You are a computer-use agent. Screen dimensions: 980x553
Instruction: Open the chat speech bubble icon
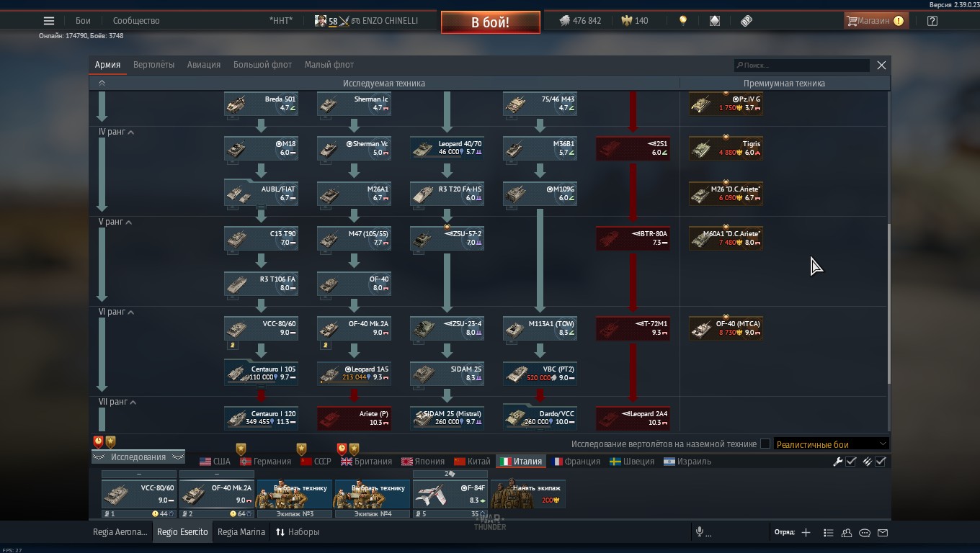(x=865, y=533)
